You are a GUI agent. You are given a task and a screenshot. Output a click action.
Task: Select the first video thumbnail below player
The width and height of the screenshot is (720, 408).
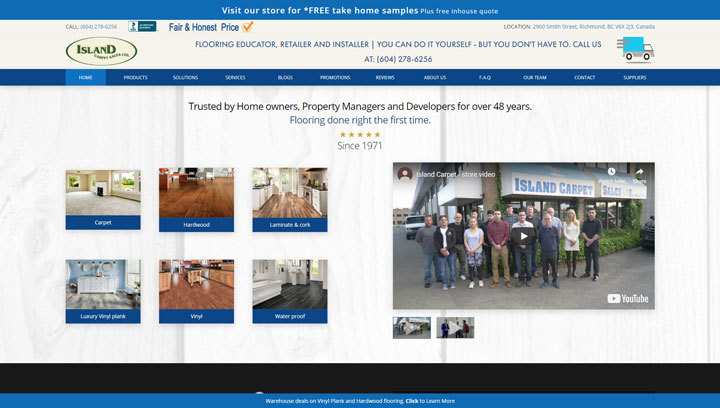[x=412, y=328]
